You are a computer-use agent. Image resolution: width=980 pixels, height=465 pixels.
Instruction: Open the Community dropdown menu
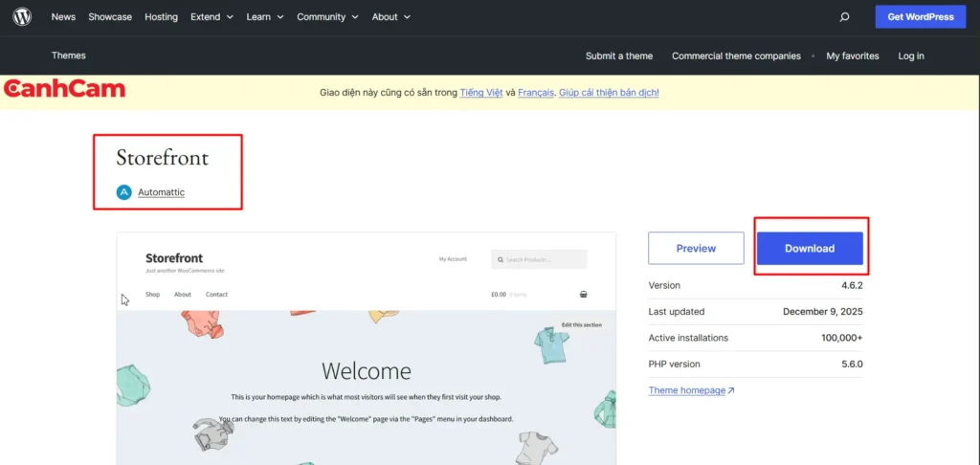click(x=327, y=17)
